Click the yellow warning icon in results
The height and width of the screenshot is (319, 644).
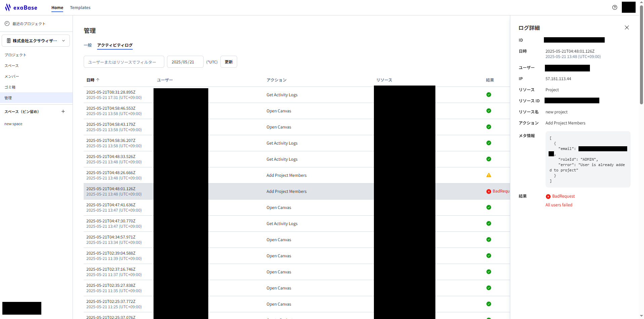[488, 175]
